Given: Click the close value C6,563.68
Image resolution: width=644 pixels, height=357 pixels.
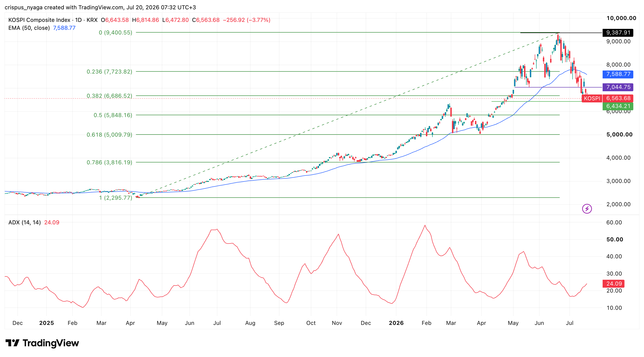Looking at the screenshot, I should [x=206, y=20].
